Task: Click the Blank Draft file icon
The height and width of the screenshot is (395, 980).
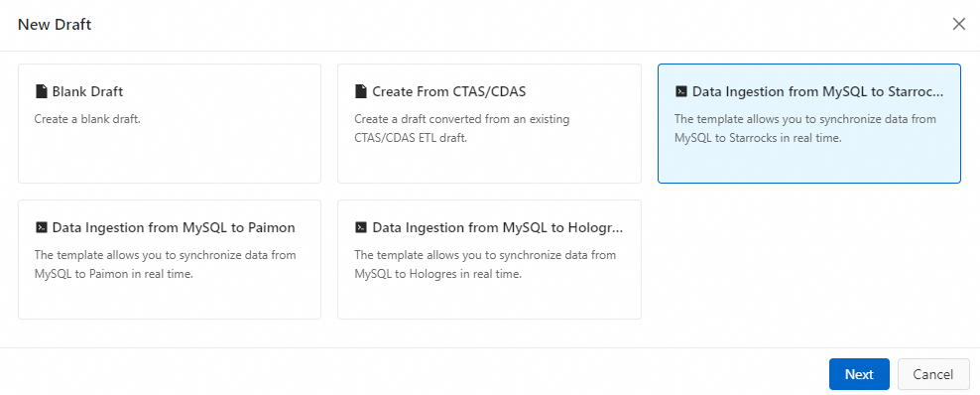Action: click(42, 92)
